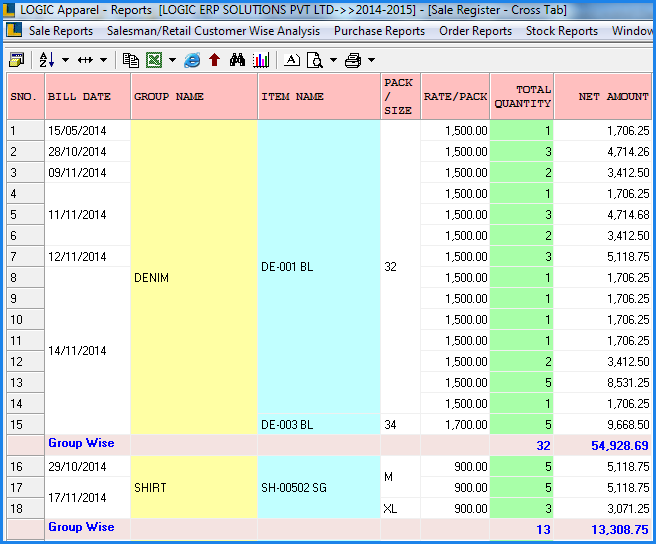Click the DE-003 BL item cell
This screenshot has width=656, height=544.
point(319,424)
